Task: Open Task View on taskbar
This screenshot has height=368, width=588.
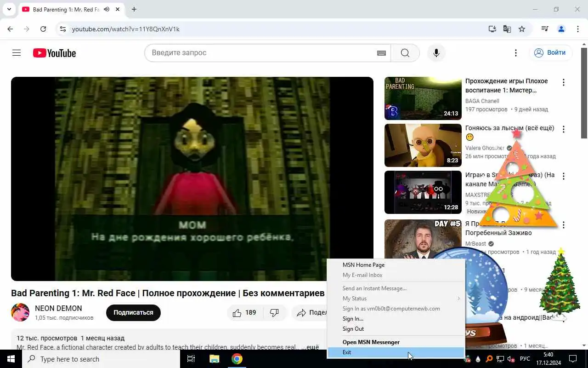Action: tap(191, 359)
